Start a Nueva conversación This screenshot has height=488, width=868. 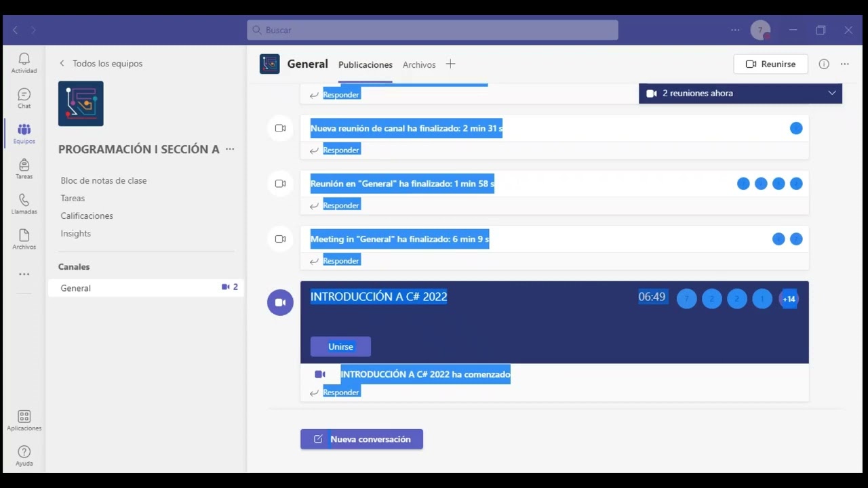tap(361, 439)
